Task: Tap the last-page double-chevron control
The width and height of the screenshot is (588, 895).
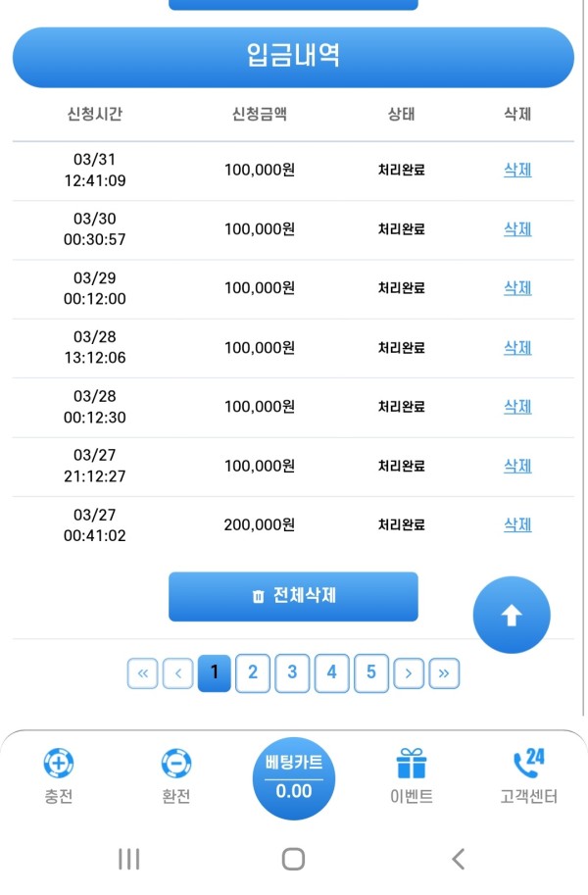Action: click(x=444, y=672)
